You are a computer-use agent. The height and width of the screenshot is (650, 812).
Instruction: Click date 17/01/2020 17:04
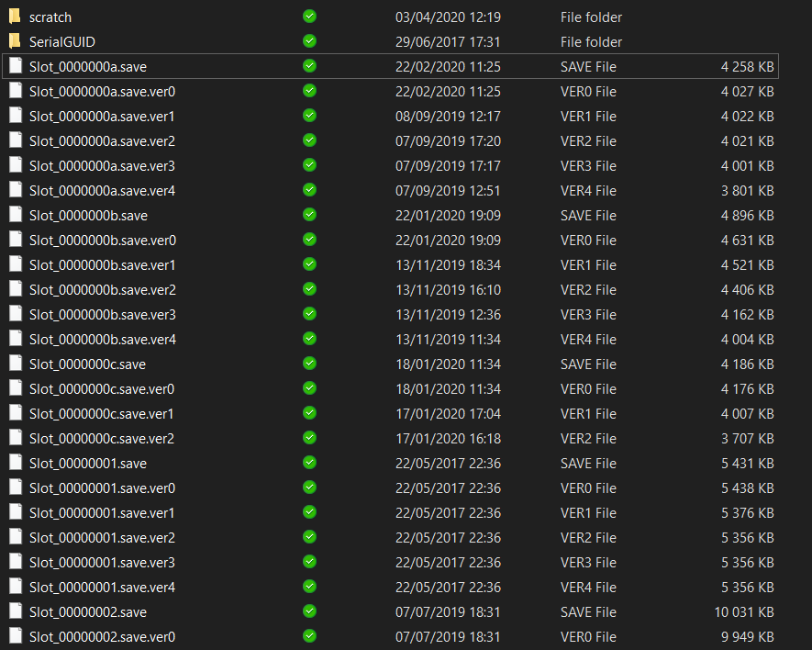(448, 414)
